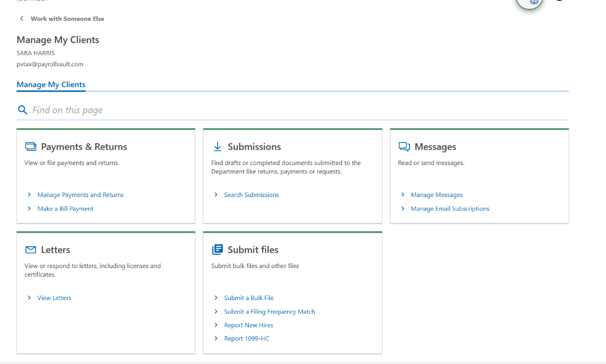Click the SARA HARRIS name text
Viewport: 606px width, 364px height.
[x=36, y=53]
